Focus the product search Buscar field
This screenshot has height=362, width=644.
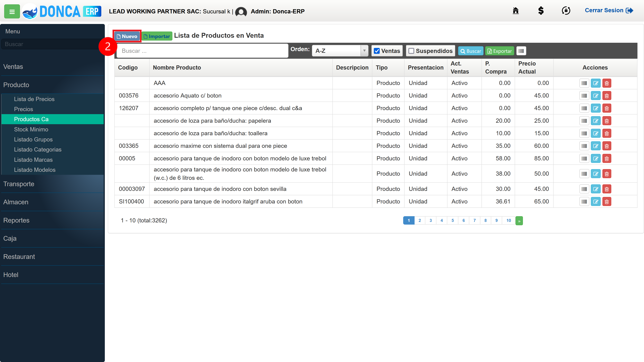pyautogui.click(x=202, y=51)
